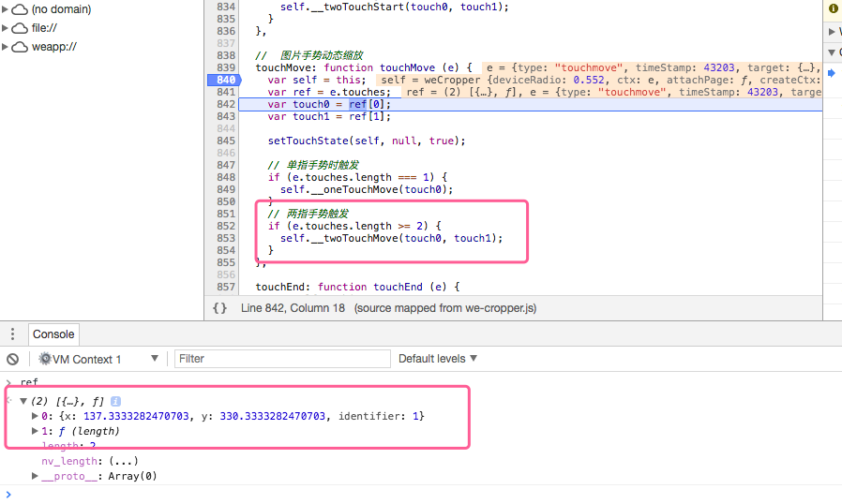Click the yellow warning icon top right

833,8
